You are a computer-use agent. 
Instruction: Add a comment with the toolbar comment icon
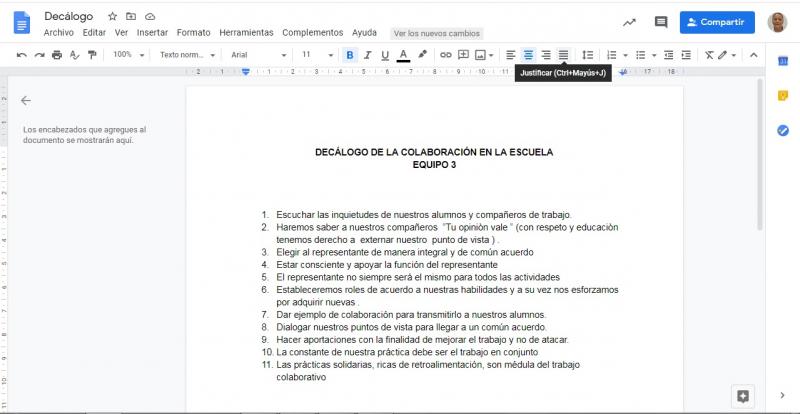coord(463,55)
